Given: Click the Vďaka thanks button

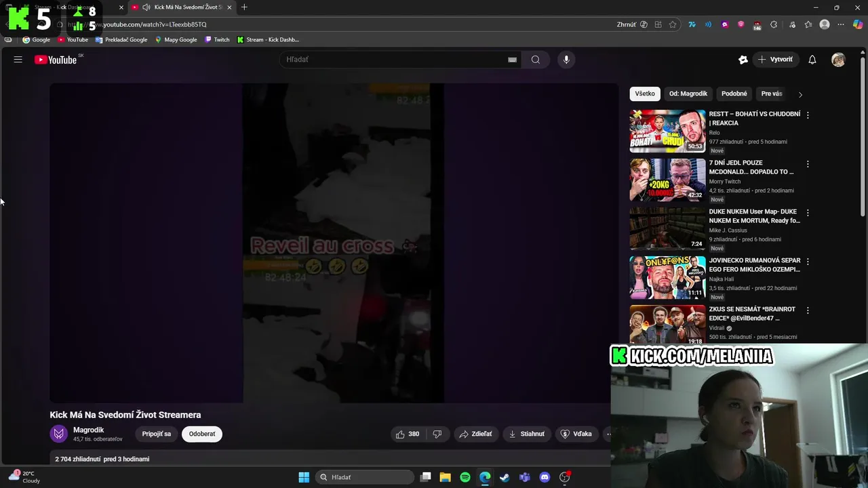Looking at the screenshot, I should 576,434.
